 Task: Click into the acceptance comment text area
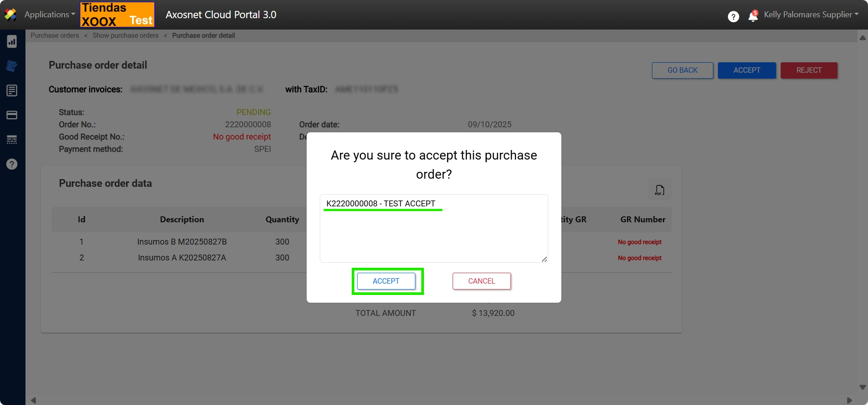[434, 234]
